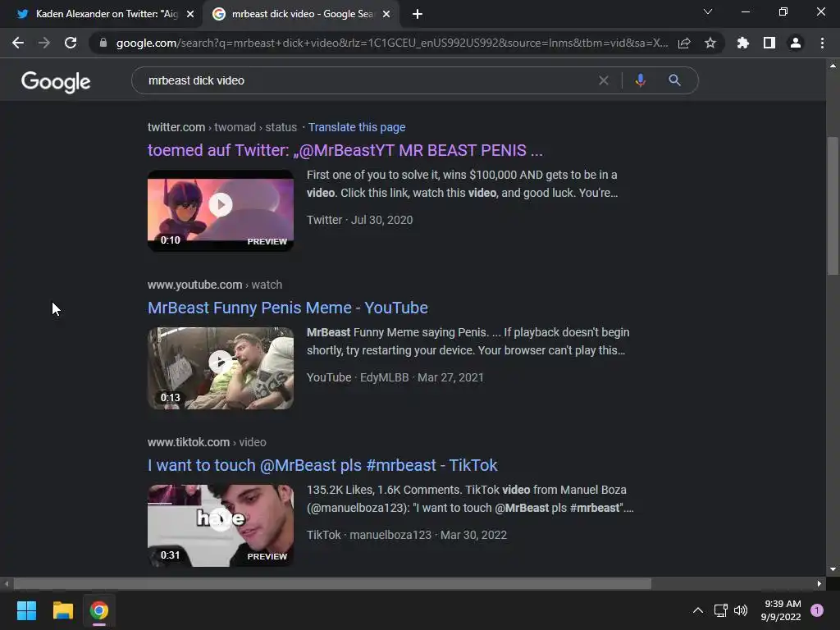Close the Kaden Alexander Twitter tab
Screen dimensions: 840x630
click(190, 14)
